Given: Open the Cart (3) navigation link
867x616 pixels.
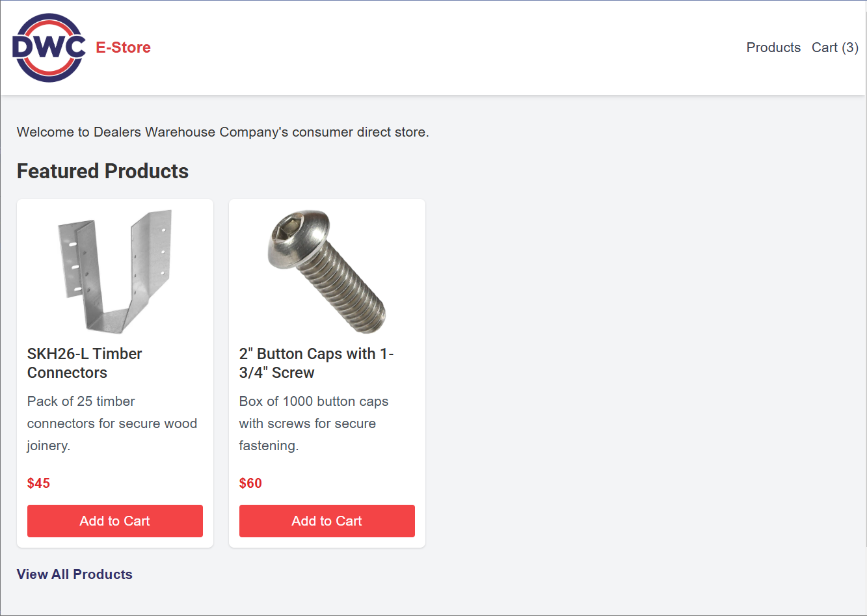Looking at the screenshot, I should (834, 47).
